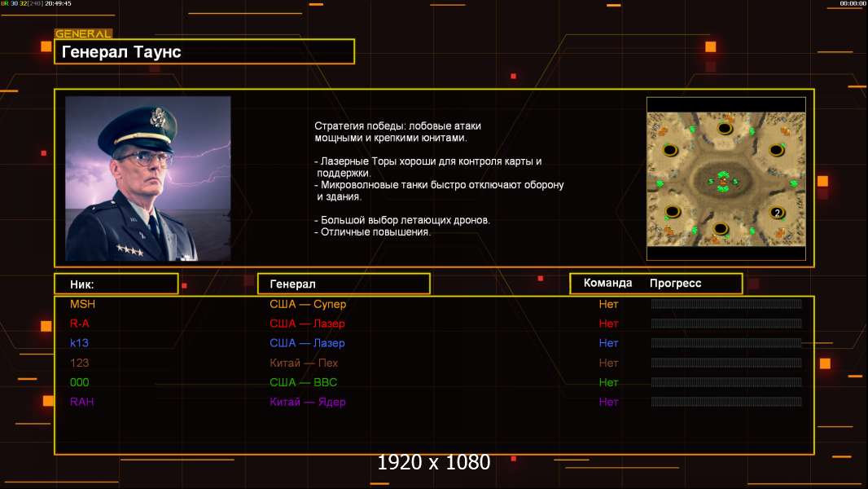Click the start position 2 marker on map

pyautogui.click(x=777, y=213)
